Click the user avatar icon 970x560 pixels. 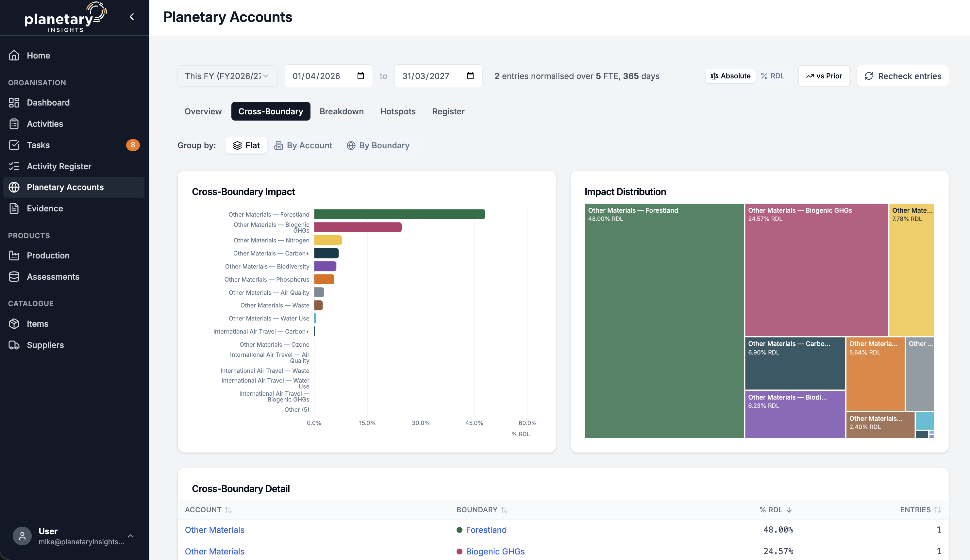tap(22, 536)
